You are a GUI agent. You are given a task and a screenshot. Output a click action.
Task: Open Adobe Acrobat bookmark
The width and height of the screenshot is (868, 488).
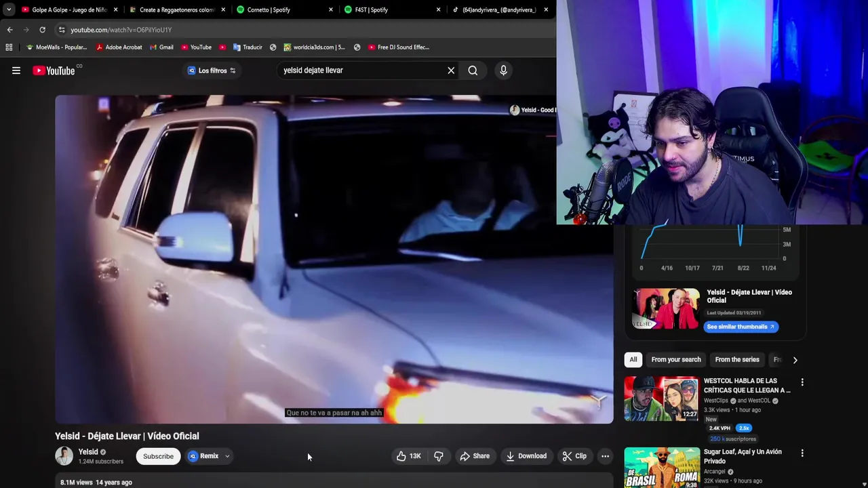point(119,47)
